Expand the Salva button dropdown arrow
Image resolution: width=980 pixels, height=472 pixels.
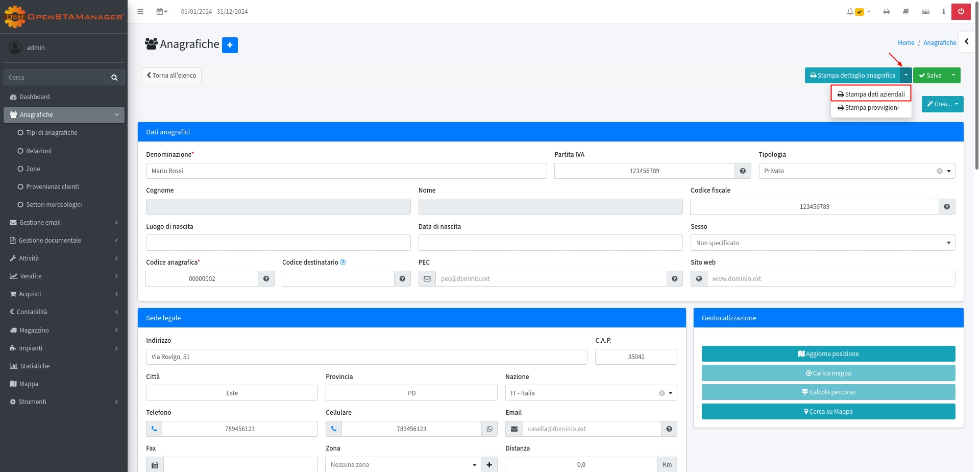tap(953, 76)
